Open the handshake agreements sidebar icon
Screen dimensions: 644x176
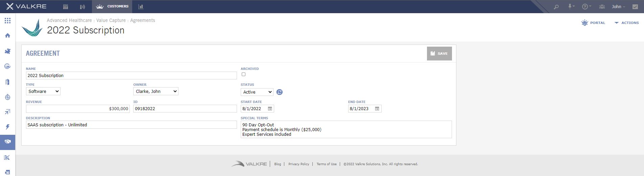(7, 142)
